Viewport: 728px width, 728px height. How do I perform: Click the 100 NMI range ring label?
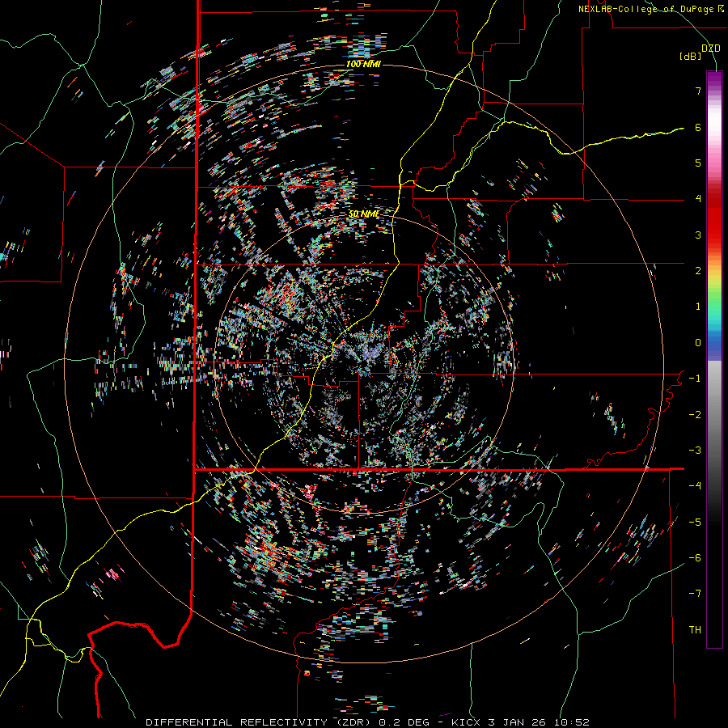[x=363, y=64]
